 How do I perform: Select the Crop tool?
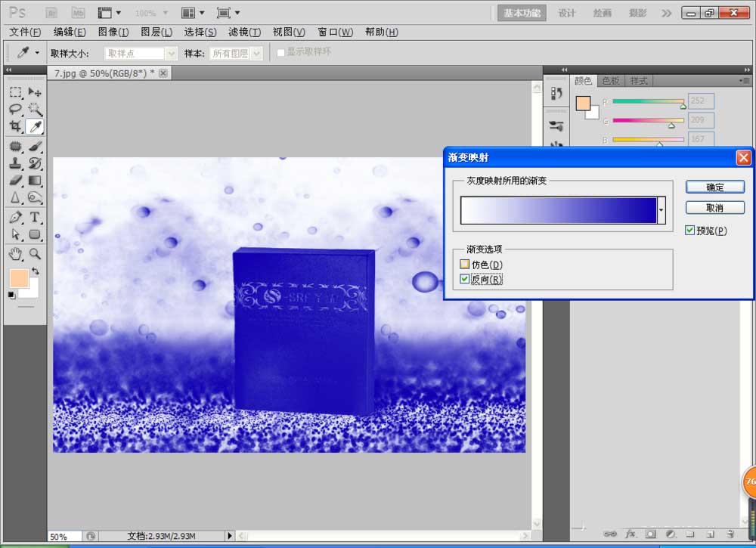click(x=15, y=127)
